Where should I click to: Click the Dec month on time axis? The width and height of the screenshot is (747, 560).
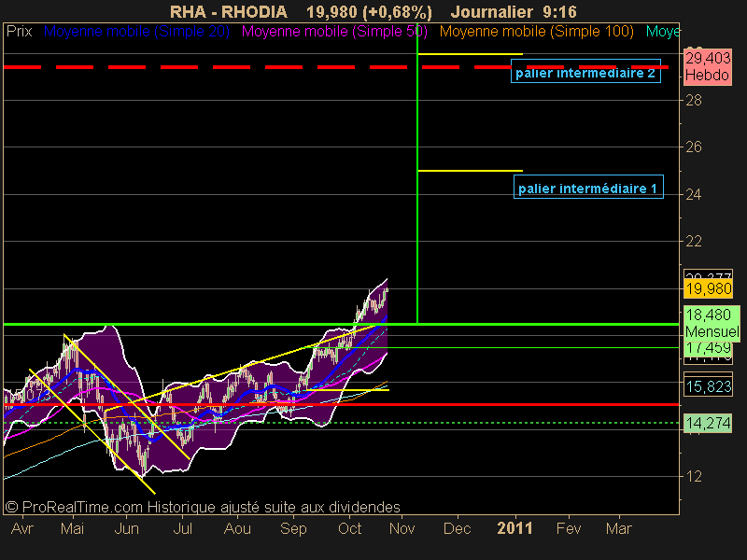458,528
